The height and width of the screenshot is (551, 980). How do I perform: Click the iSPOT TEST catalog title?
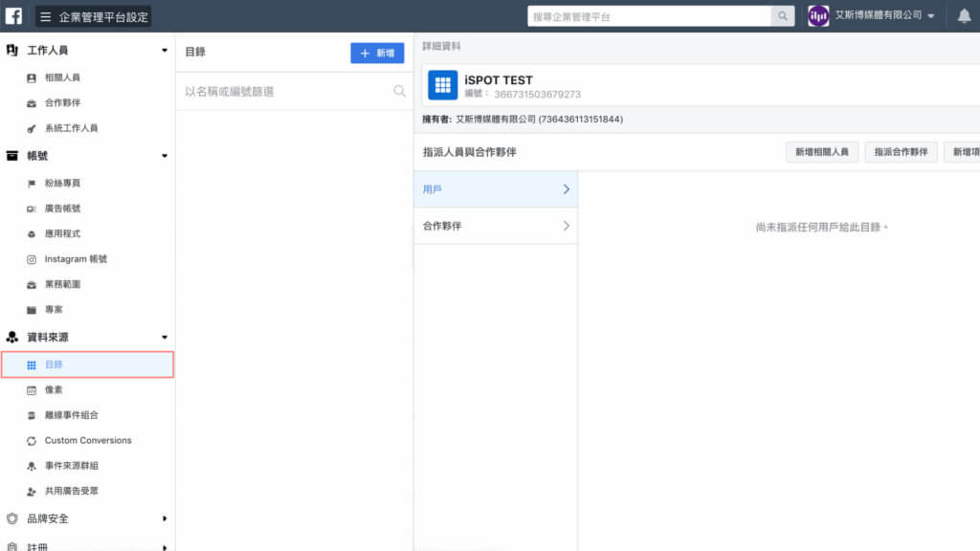coord(499,80)
